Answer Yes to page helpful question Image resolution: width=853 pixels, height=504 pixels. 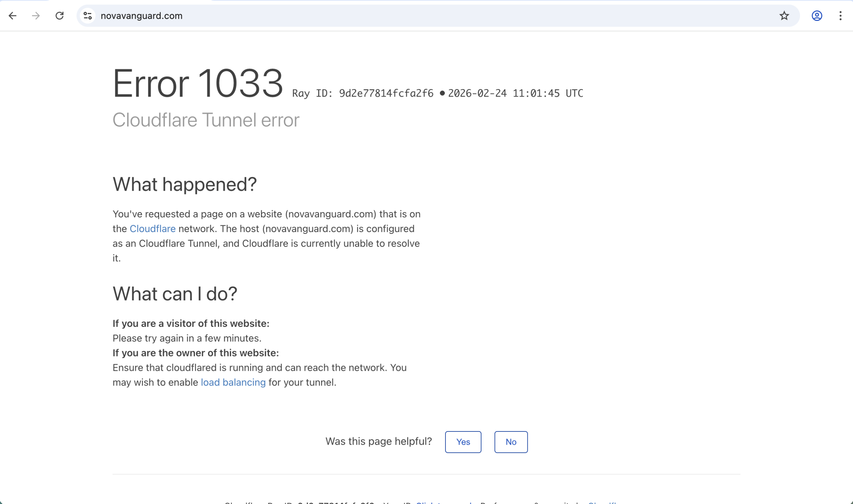pyautogui.click(x=463, y=442)
